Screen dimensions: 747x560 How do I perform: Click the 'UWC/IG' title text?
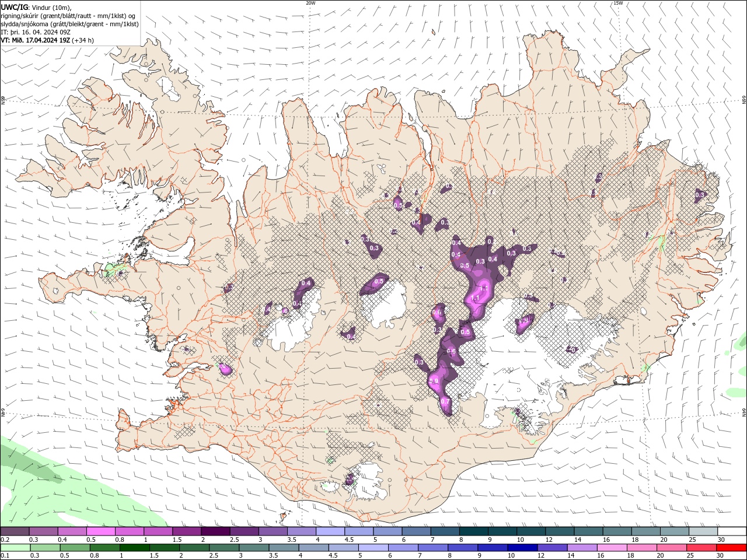15,8
